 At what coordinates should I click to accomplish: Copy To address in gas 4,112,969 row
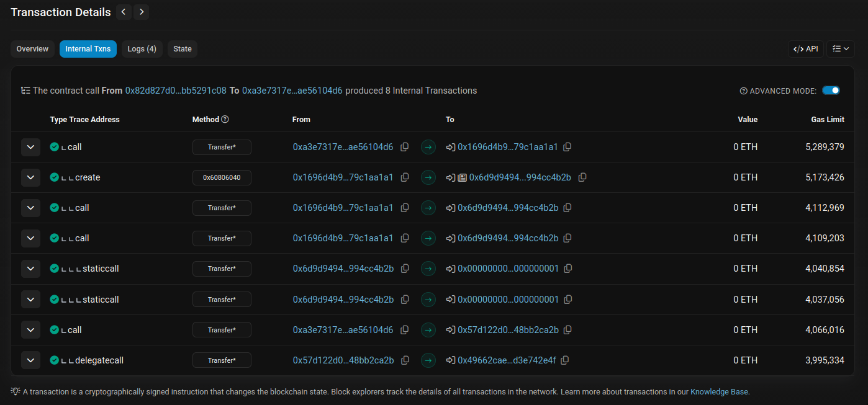(x=567, y=208)
